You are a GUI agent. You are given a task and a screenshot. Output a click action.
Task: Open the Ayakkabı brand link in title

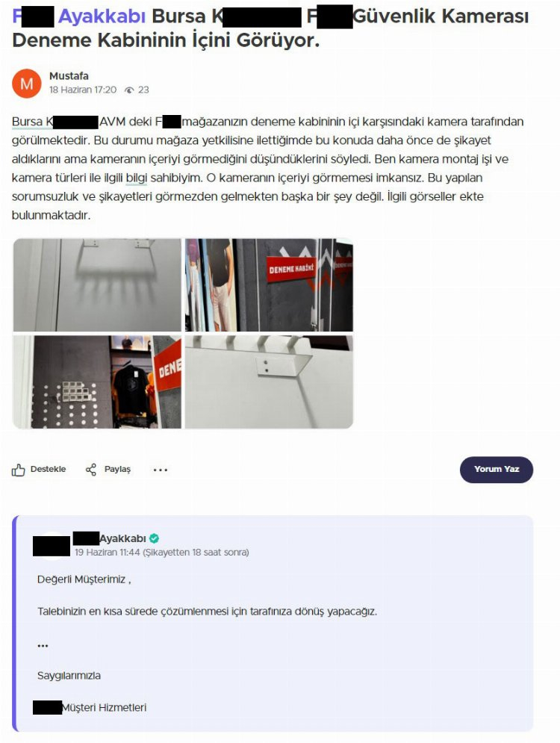click(102, 16)
